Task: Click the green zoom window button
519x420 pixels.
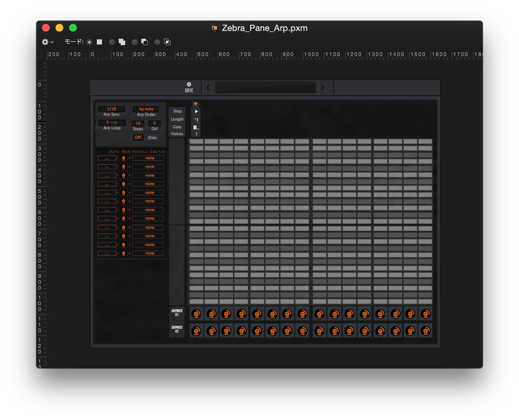Action: (73, 28)
